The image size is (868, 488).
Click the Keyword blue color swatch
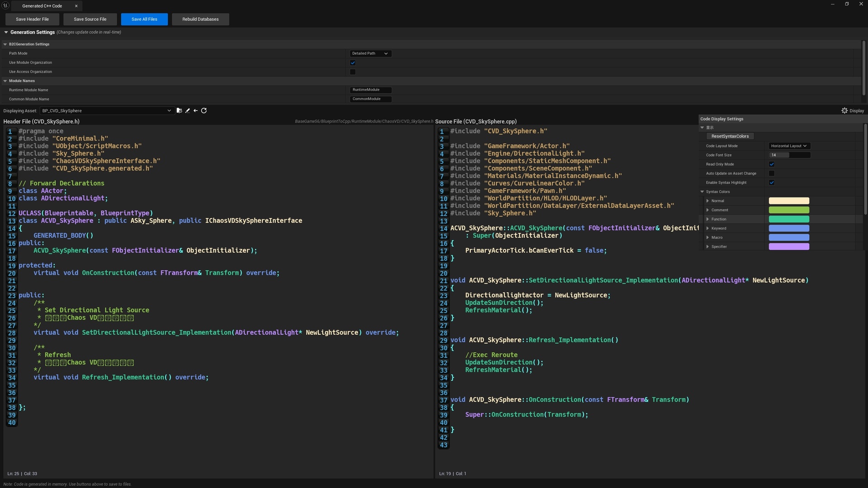(x=789, y=228)
